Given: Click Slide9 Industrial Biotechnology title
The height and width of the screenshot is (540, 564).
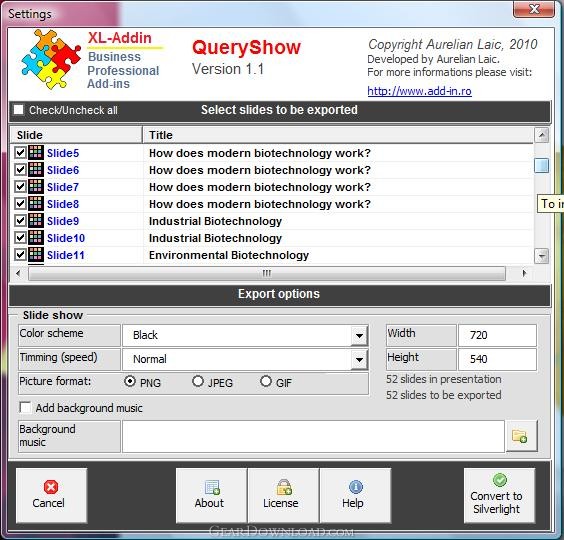Looking at the screenshot, I should click(215, 221).
